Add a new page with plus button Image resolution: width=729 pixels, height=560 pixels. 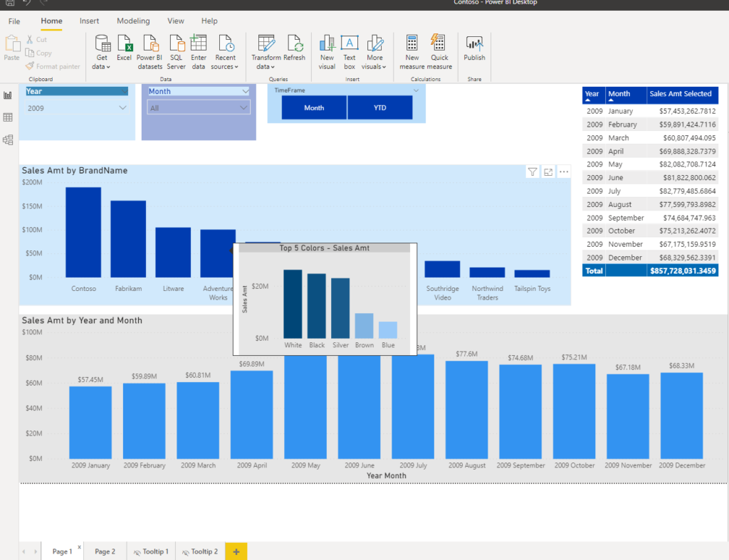[x=236, y=551]
